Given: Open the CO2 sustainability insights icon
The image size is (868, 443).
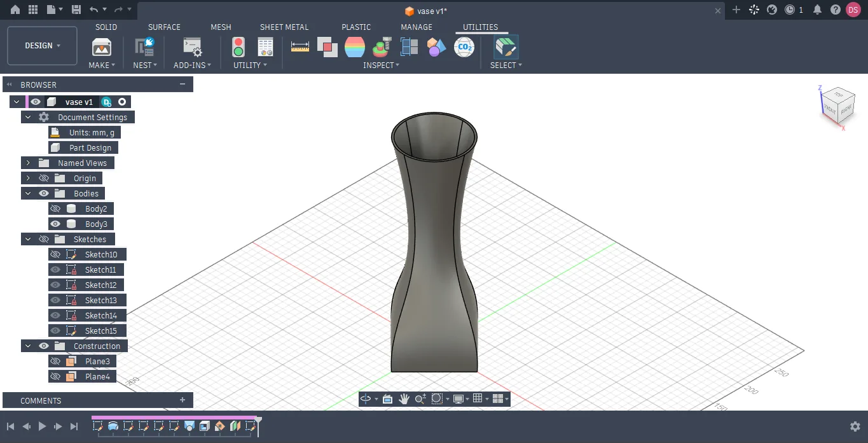Looking at the screenshot, I should click(x=464, y=47).
